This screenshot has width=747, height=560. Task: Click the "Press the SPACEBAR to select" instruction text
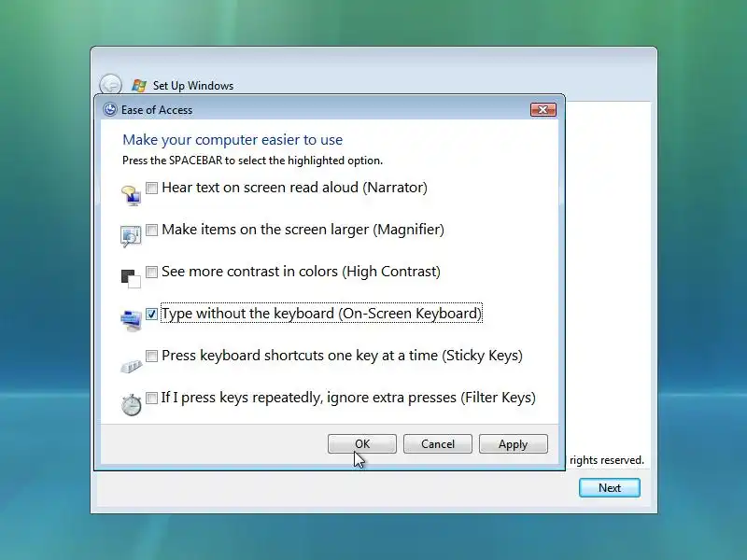coord(252,161)
